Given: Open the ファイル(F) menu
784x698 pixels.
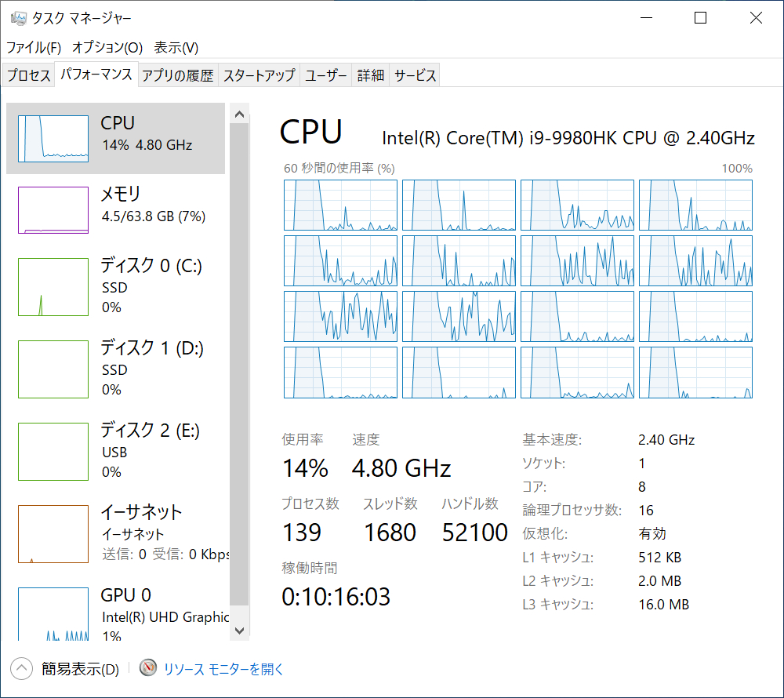Looking at the screenshot, I should (x=34, y=48).
